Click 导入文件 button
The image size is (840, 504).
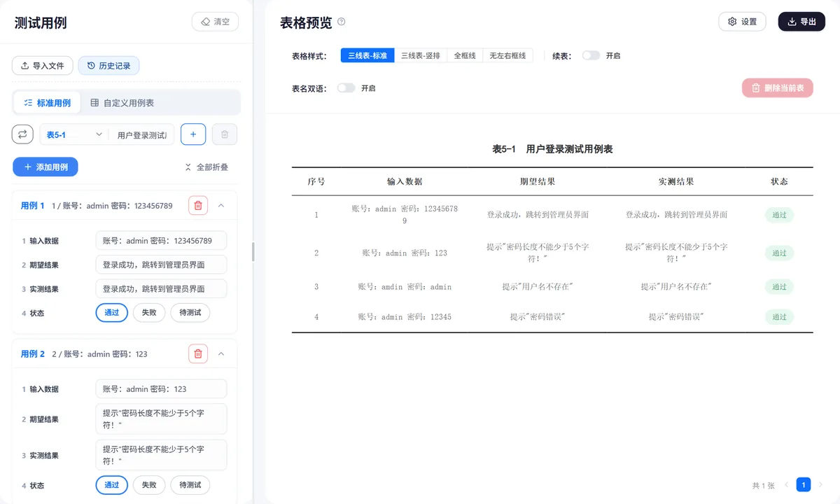43,66
